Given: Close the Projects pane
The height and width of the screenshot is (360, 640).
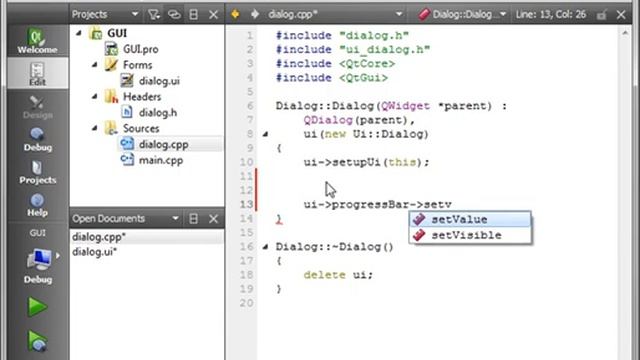Looking at the screenshot, I should 213,15.
